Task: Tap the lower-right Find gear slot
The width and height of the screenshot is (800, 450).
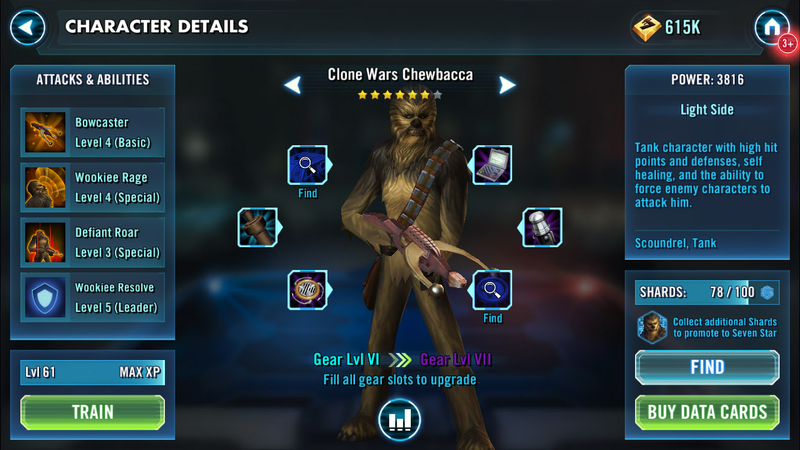Action: [492, 290]
